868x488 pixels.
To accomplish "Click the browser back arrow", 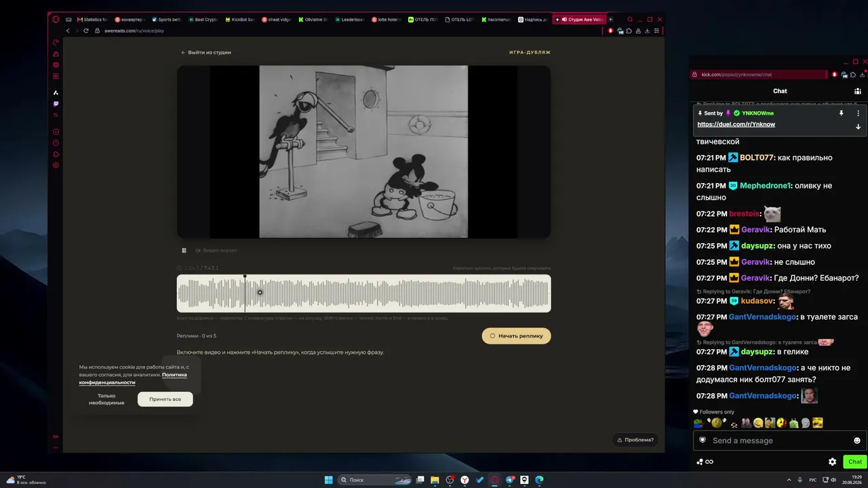I will pos(68,30).
